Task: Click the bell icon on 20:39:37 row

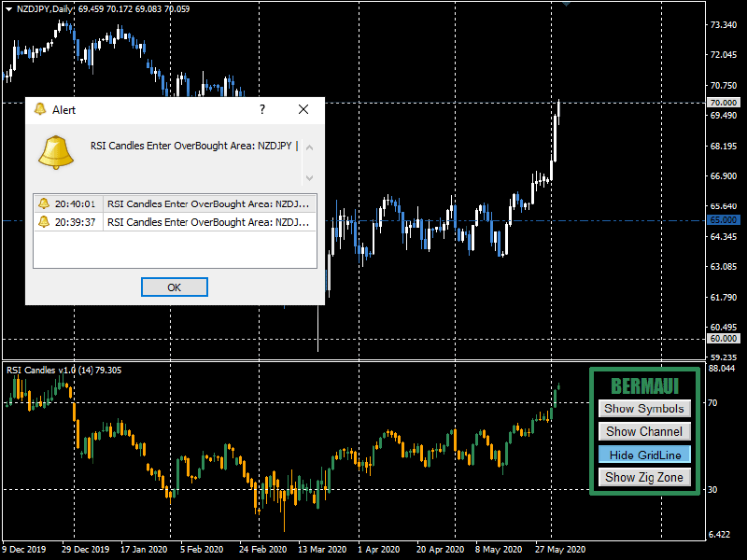Action: 44,222
